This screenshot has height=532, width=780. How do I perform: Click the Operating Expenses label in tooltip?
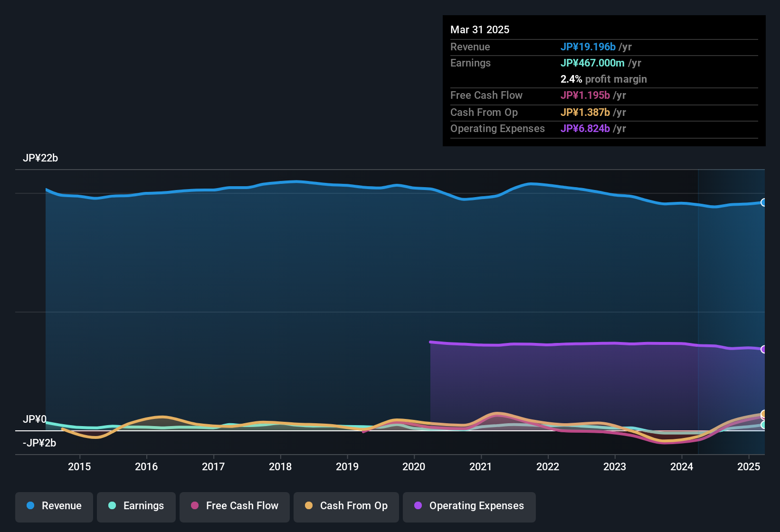pos(497,128)
